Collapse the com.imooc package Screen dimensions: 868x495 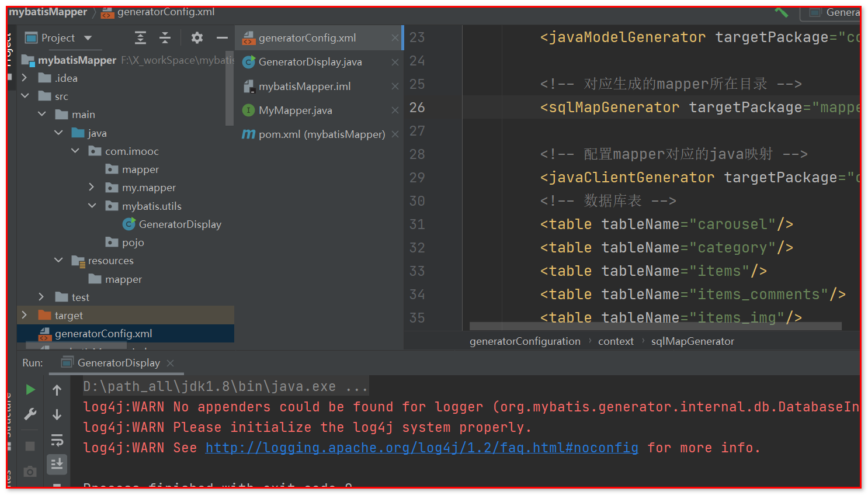[x=75, y=151]
